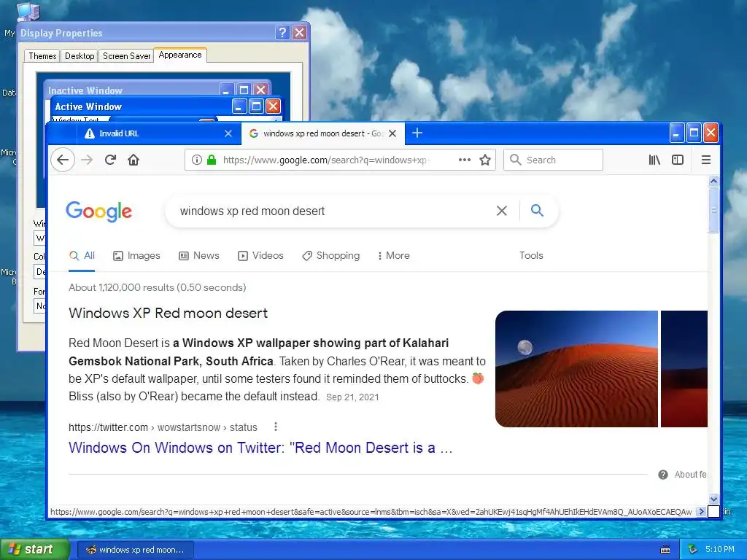Screen dimensions: 747x560
Task: Switch to Videos results
Action: [260, 256]
